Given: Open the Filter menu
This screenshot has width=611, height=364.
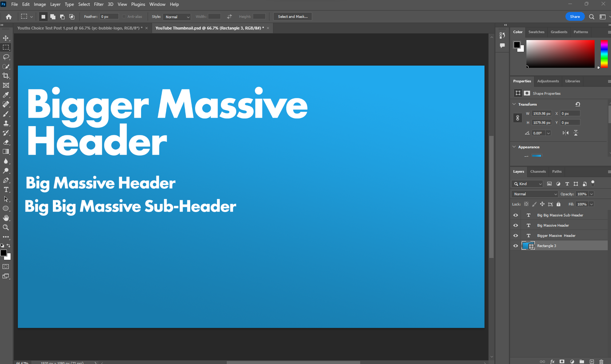Looking at the screenshot, I should (x=99, y=4).
